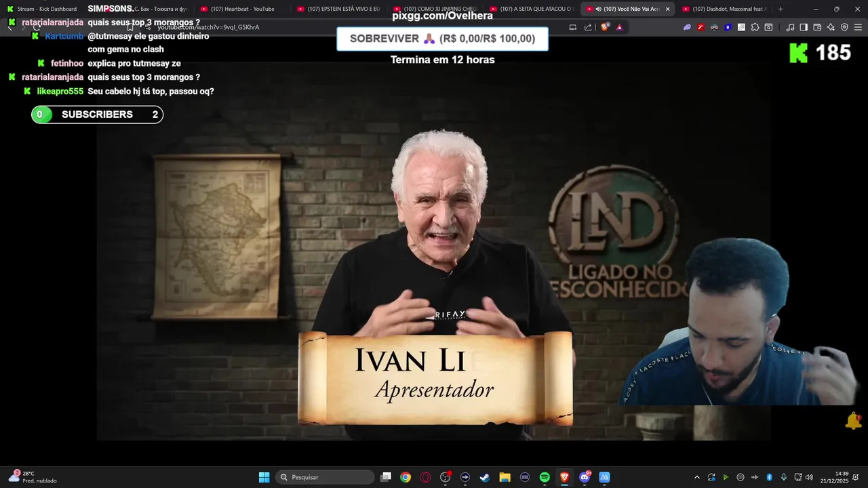Open the Heartbeat - YouTube tab
868x488 pixels.
pyautogui.click(x=241, y=9)
